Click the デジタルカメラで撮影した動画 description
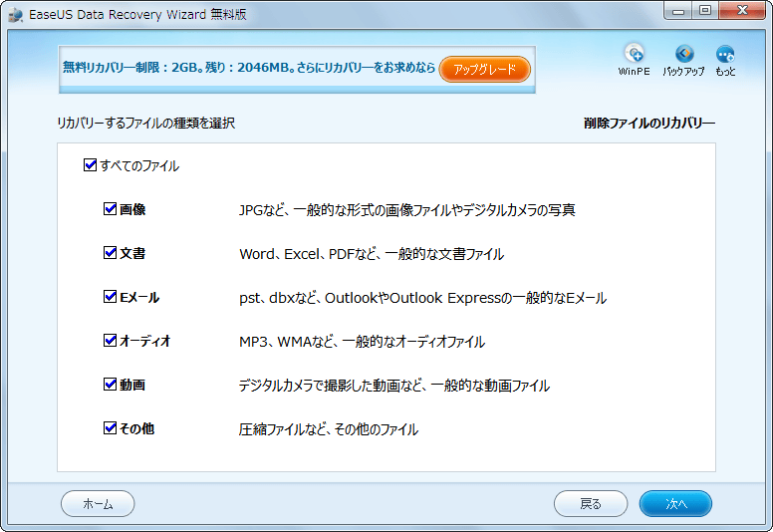This screenshot has height=532, width=773. pos(394,386)
